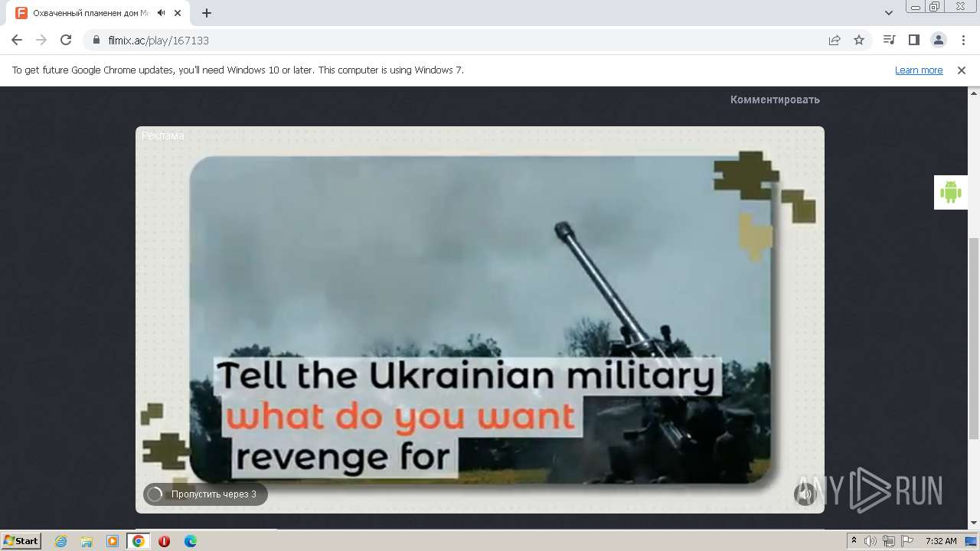Dismiss the Chrome update notification bar

962,70
